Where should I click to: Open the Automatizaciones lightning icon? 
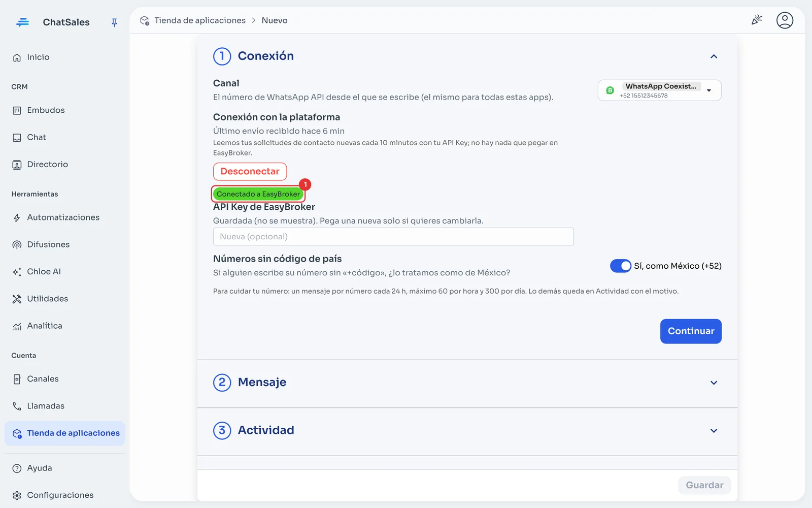17,218
